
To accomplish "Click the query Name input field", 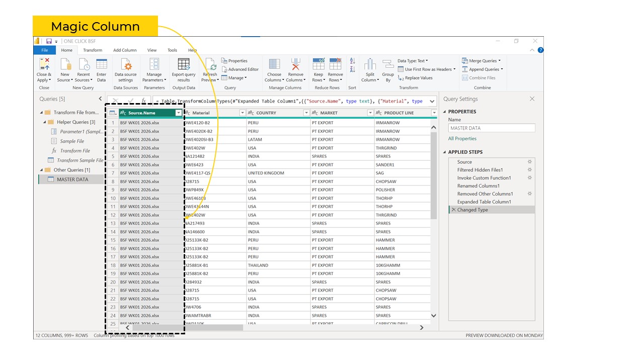I will tap(491, 128).
